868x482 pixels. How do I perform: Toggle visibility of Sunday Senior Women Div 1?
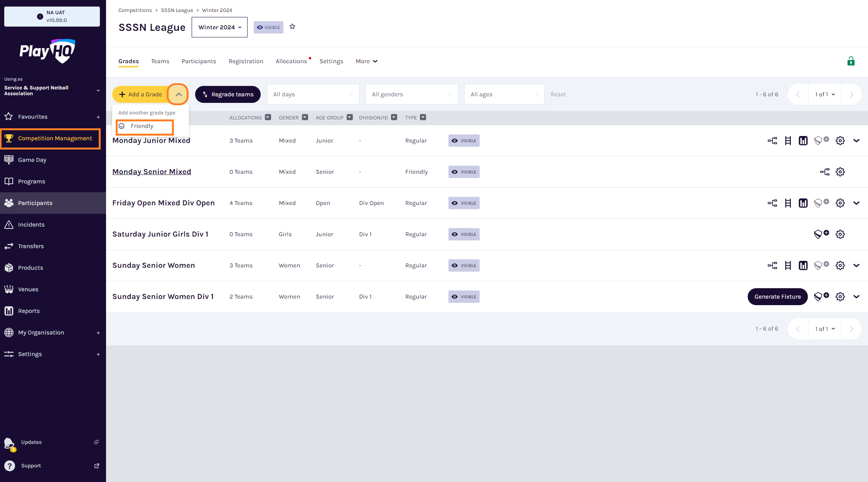[464, 297]
